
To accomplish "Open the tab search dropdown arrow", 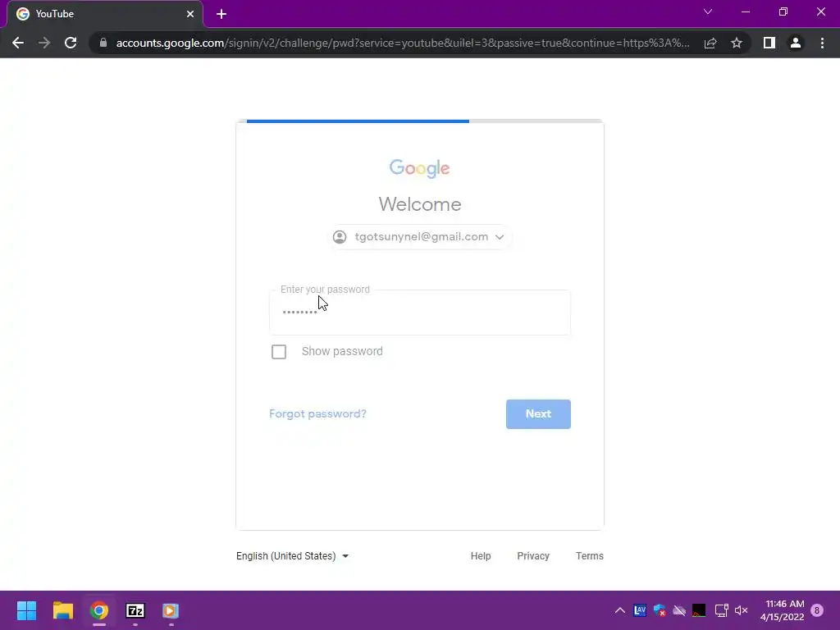I will click(708, 11).
